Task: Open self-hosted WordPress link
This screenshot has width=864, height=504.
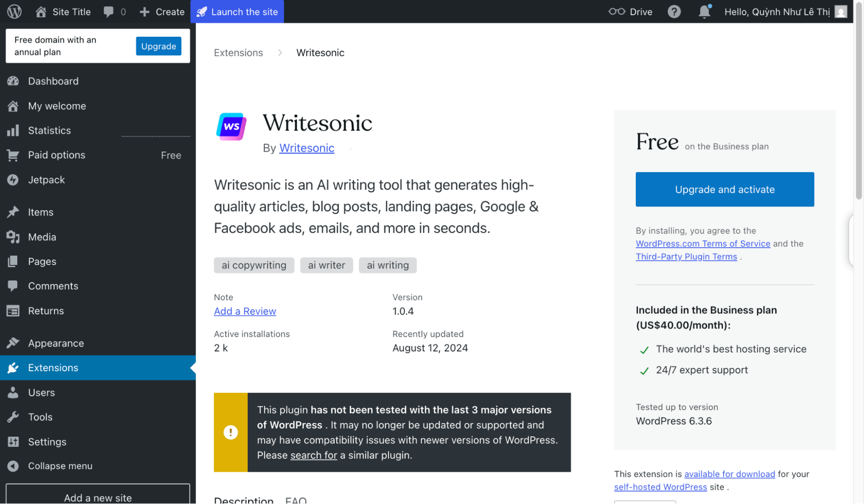Action: point(660,487)
